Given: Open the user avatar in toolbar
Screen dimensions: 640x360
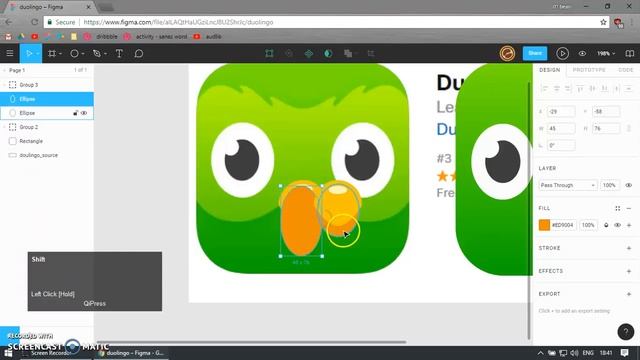Looking at the screenshot, I should coord(507,53).
